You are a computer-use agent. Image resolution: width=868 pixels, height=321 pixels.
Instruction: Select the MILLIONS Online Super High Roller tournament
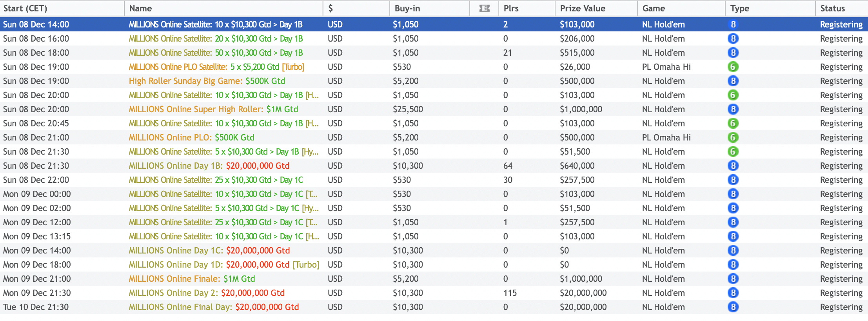click(213, 109)
